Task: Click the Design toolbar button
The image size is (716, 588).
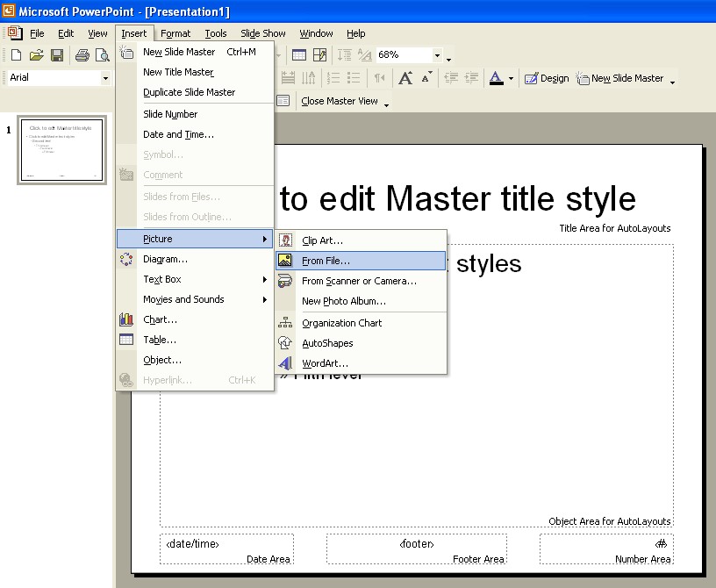Action: pyautogui.click(x=547, y=78)
